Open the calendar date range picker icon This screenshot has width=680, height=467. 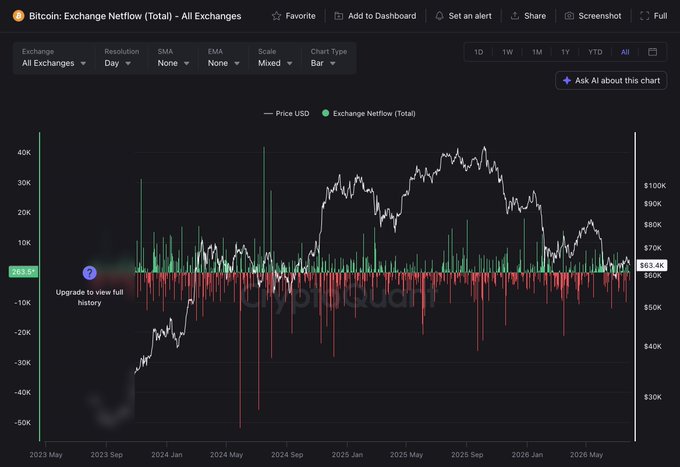click(x=652, y=52)
